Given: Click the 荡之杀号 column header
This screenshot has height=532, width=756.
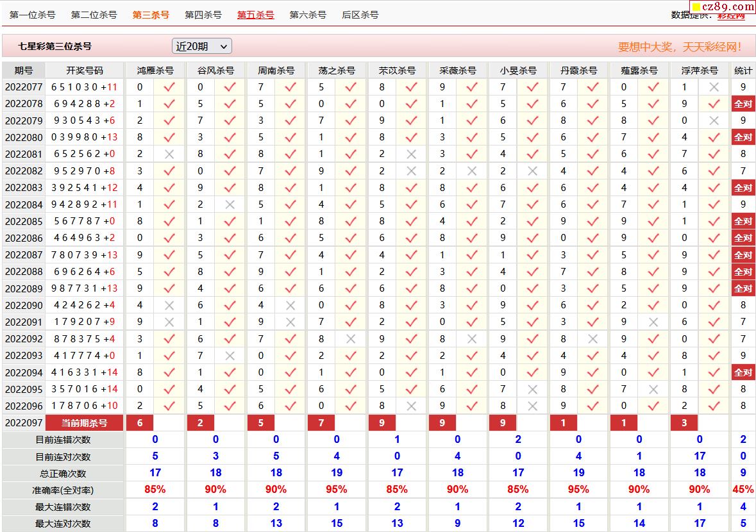Looking at the screenshot, I should [337, 71].
